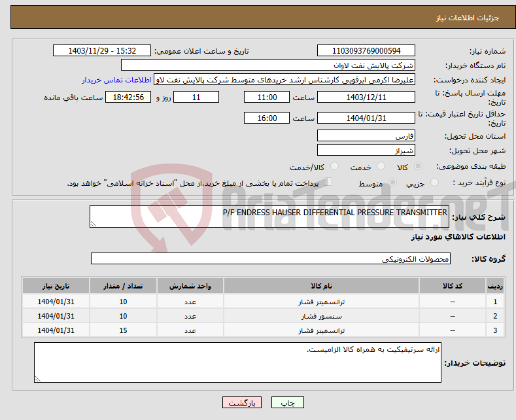
Task: Click the تاریخ نیاز column header
Action: click(56, 286)
